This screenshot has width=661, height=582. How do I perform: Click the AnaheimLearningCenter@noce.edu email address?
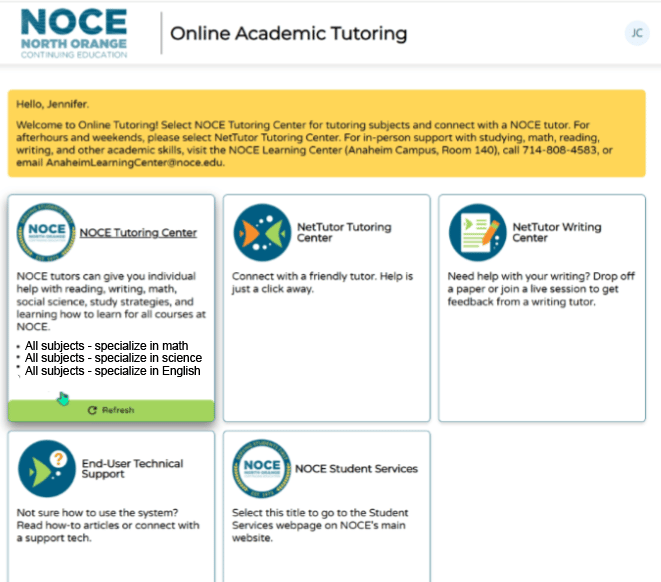[x=134, y=163]
